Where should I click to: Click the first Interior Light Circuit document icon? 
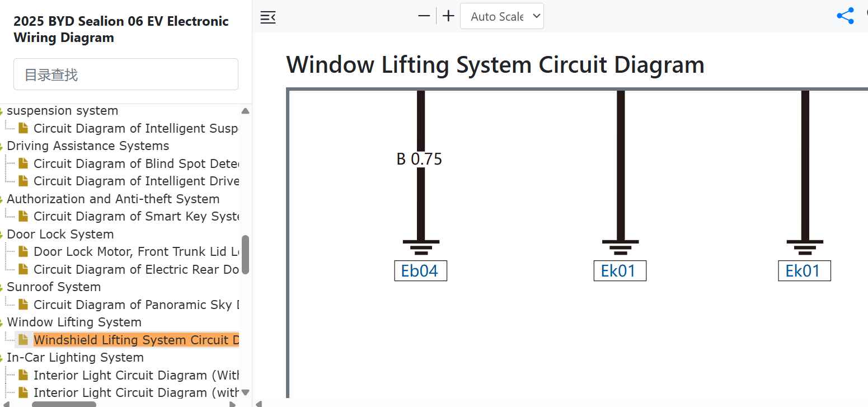click(23, 375)
